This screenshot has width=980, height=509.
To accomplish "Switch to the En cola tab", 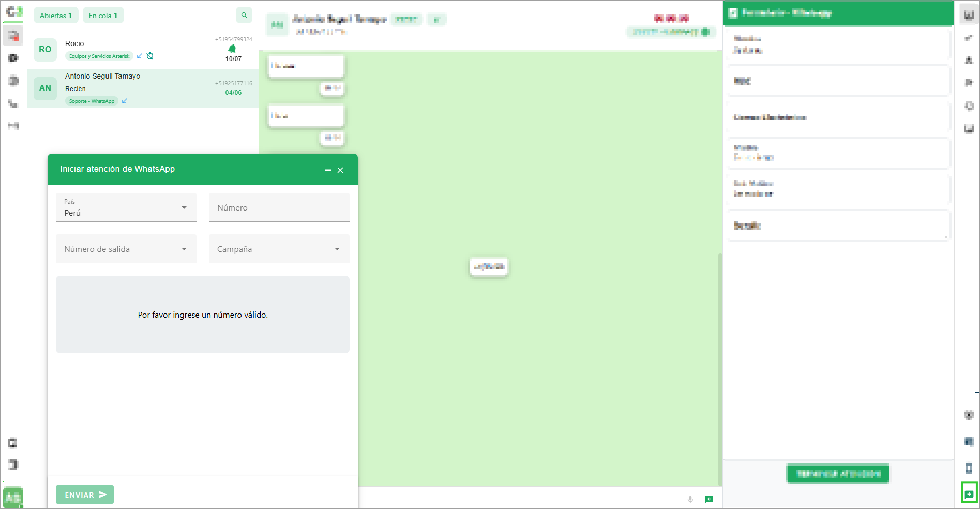I will [x=103, y=16].
